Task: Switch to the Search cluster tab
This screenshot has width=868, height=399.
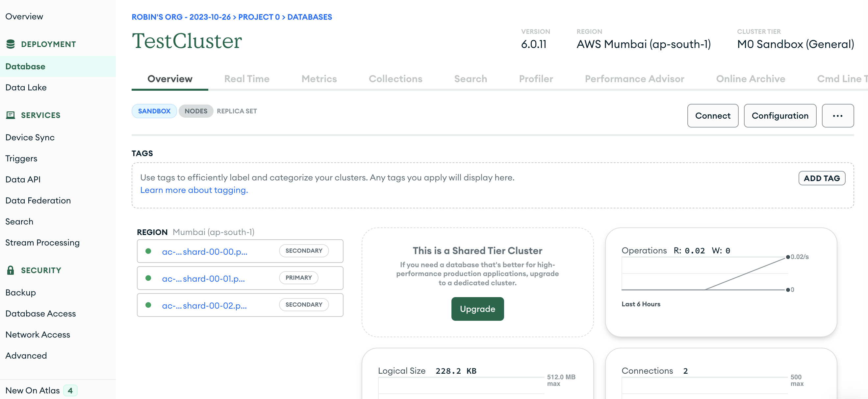Action: point(471,79)
